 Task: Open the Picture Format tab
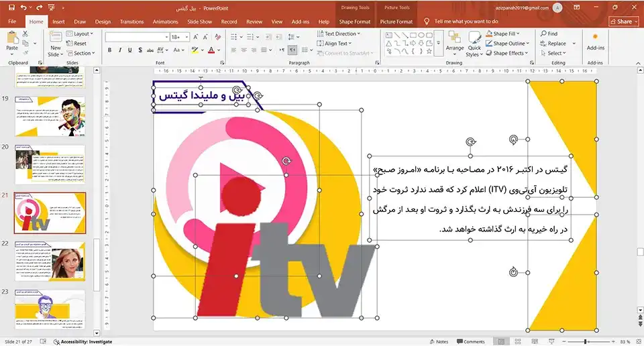point(396,21)
